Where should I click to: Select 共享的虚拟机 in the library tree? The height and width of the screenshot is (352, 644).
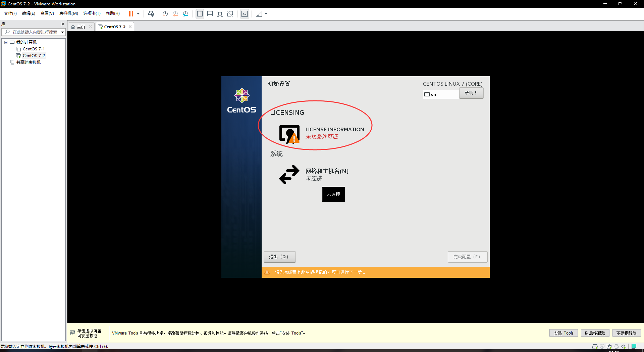pos(29,62)
